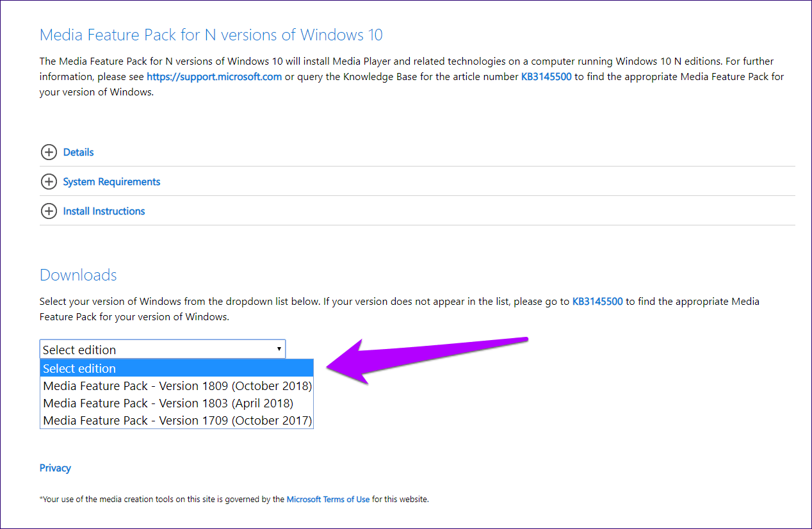
Task: Click the Downloads section heading
Action: pos(78,275)
